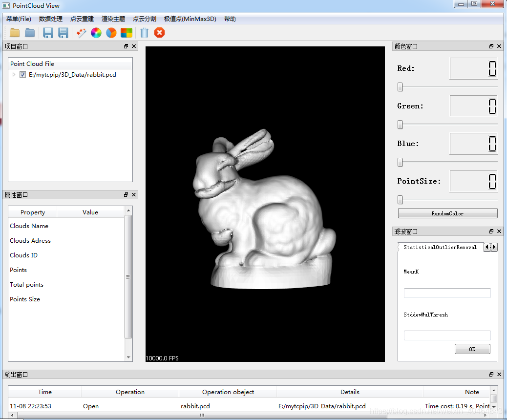Click the Red LCD value display
The width and height of the screenshot is (507, 420).
(x=474, y=68)
